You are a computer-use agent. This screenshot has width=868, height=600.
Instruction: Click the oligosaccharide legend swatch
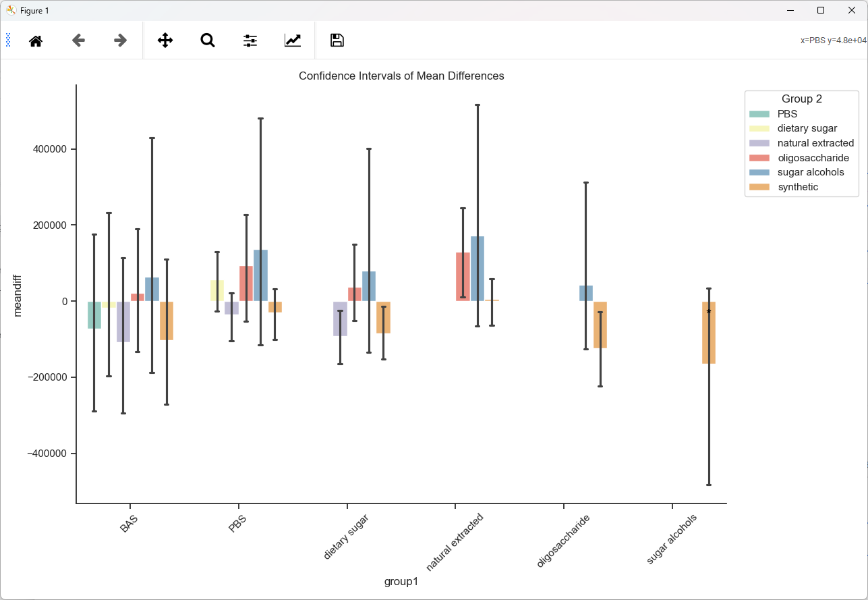coord(759,158)
